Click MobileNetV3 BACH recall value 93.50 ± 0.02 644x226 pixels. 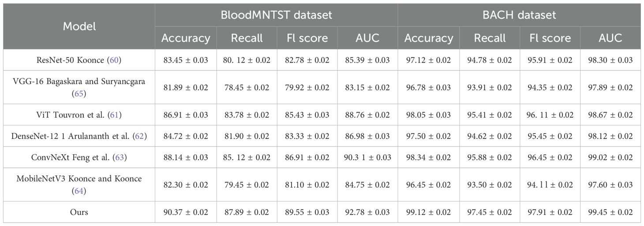click(x=490, y=185)
